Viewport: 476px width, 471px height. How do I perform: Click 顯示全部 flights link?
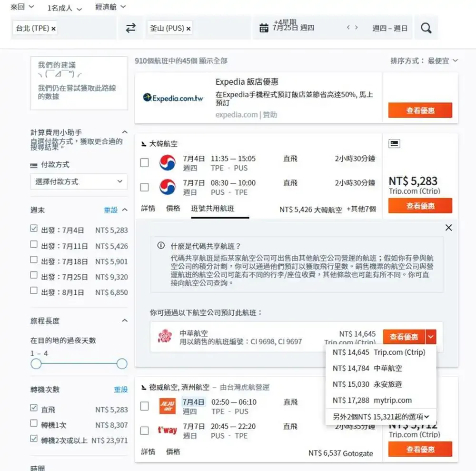point(213,61)
